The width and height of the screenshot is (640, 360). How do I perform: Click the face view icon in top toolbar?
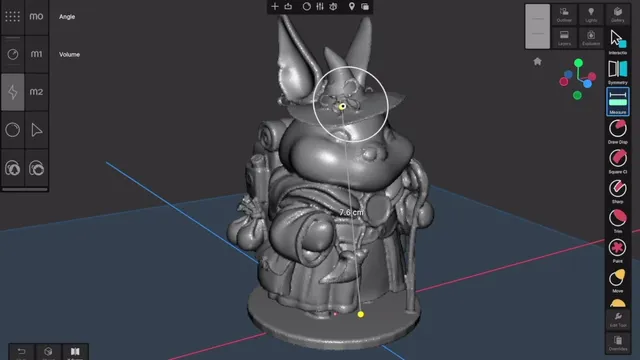coord(333,7)
